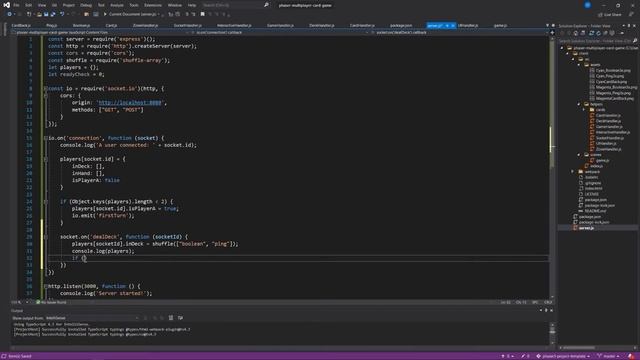Open the File menu
The width and height of the screenshot is (640, 360).
(16, 5)
